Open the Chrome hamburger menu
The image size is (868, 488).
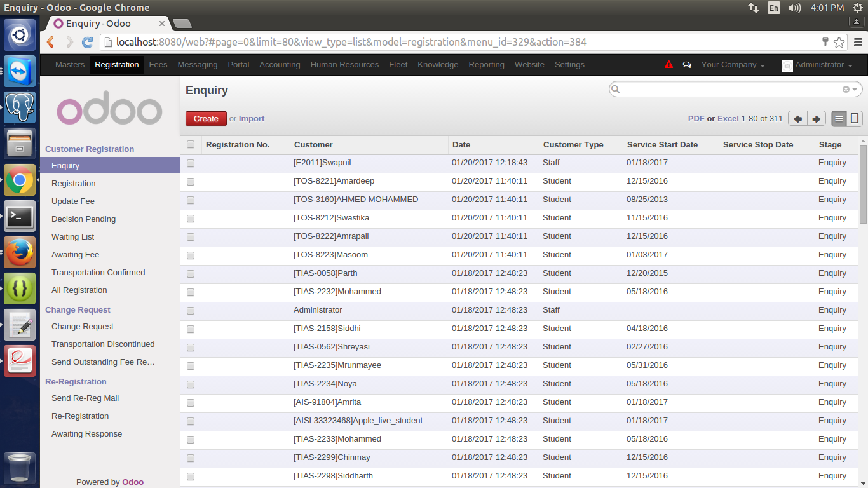coord(858,43)
